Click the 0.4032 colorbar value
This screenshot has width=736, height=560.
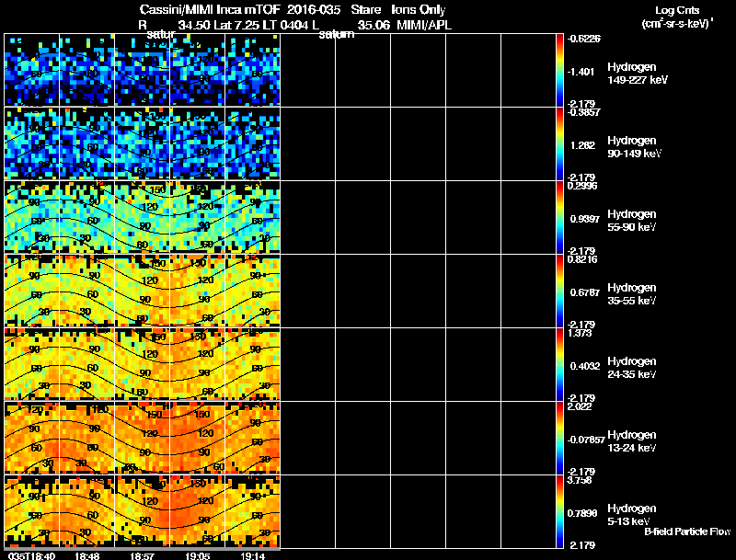point(584,366)
